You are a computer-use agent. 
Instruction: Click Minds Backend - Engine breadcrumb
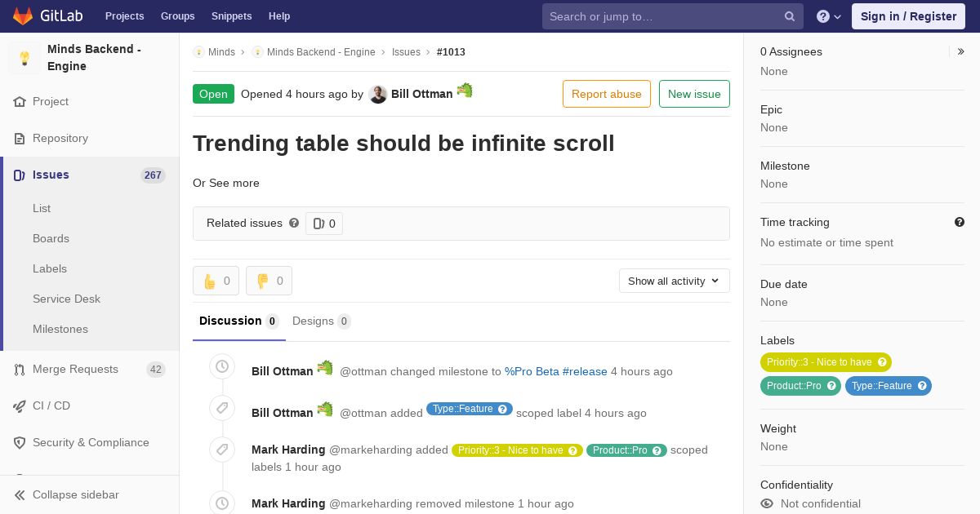click(321, 52)
